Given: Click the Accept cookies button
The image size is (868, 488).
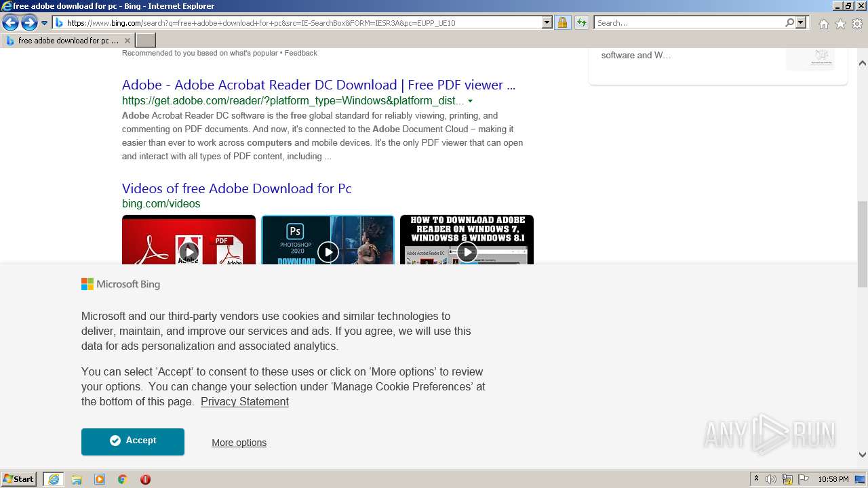Looking at the screenshot, I should point(133,441).
